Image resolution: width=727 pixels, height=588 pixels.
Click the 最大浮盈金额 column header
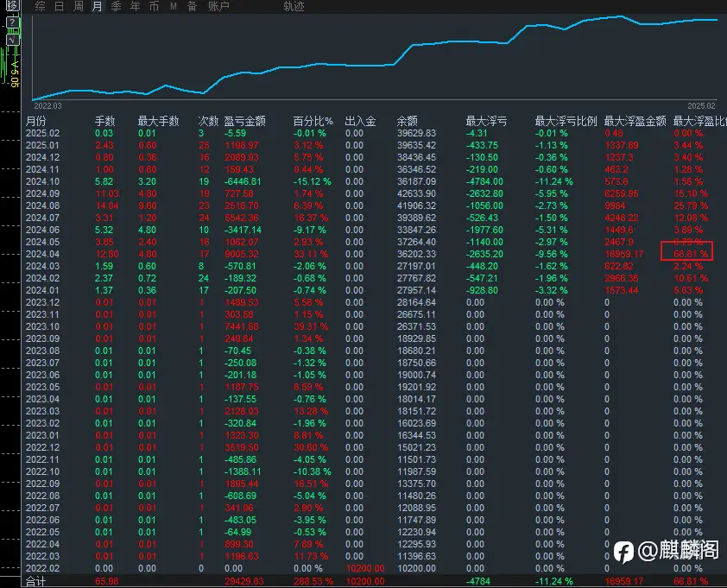click(635, 121)
